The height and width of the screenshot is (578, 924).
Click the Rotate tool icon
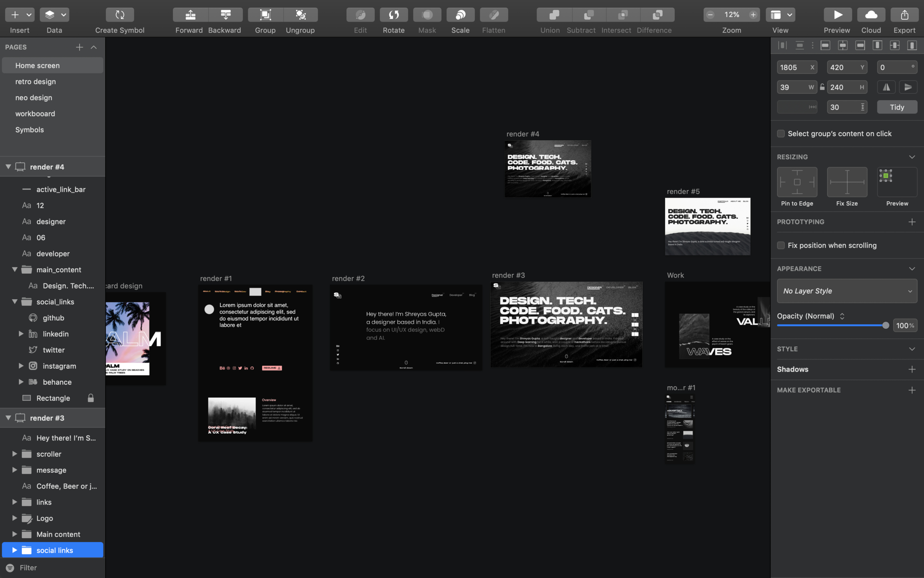[394, 15]
